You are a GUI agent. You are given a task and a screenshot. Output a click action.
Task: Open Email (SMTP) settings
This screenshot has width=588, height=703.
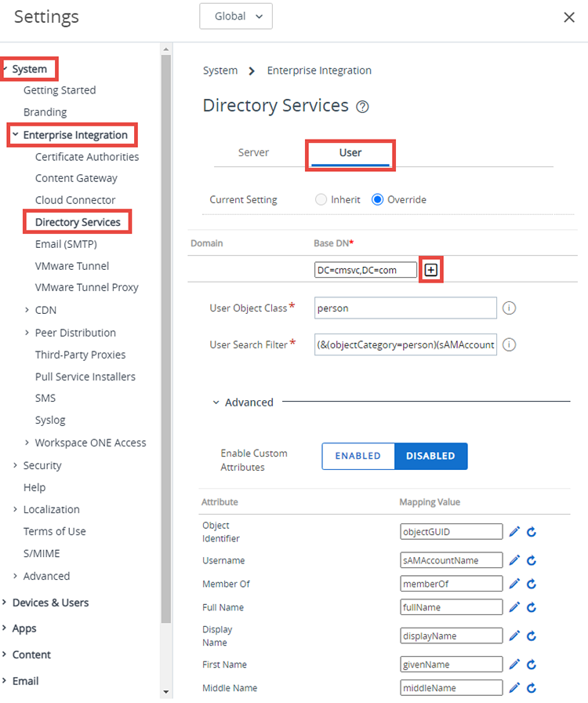tap(66, 244)
